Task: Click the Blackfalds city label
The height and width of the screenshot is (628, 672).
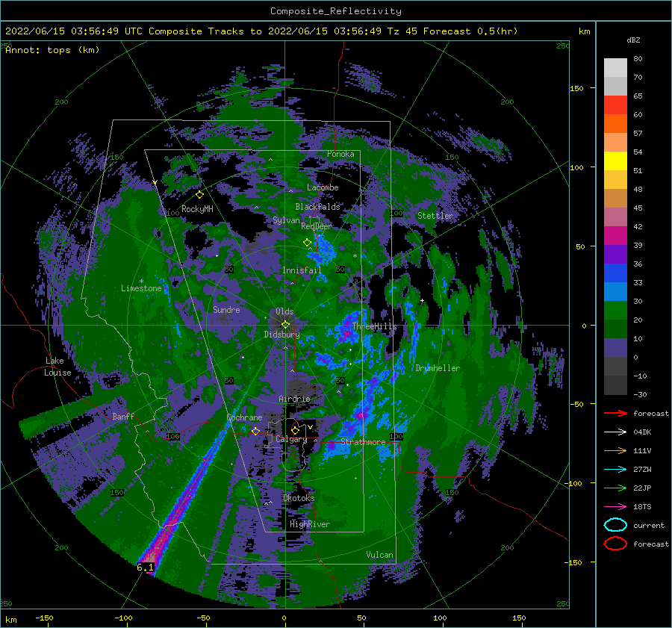Action: pyautogui.click(x=317, y=207)
